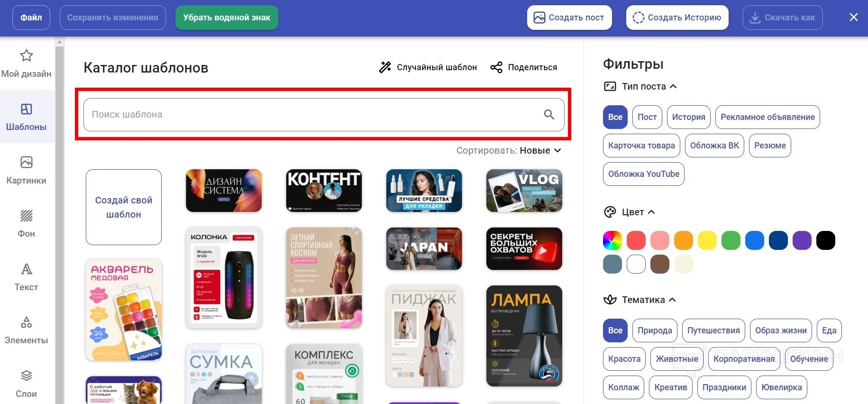Toggle the Рекламное объявление filter
868x404 pixels.
(x=767, y=117)
